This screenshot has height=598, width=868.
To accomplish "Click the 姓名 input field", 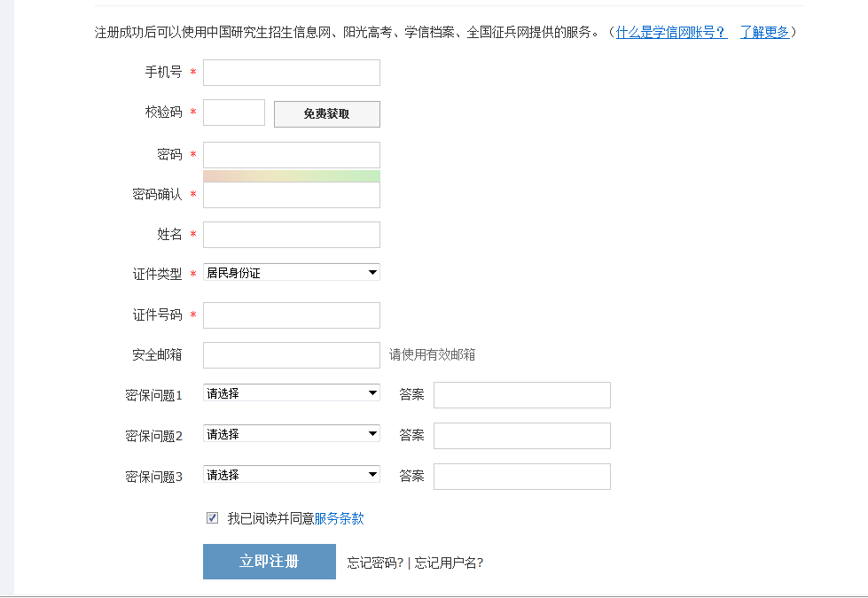I will point(291,235).
